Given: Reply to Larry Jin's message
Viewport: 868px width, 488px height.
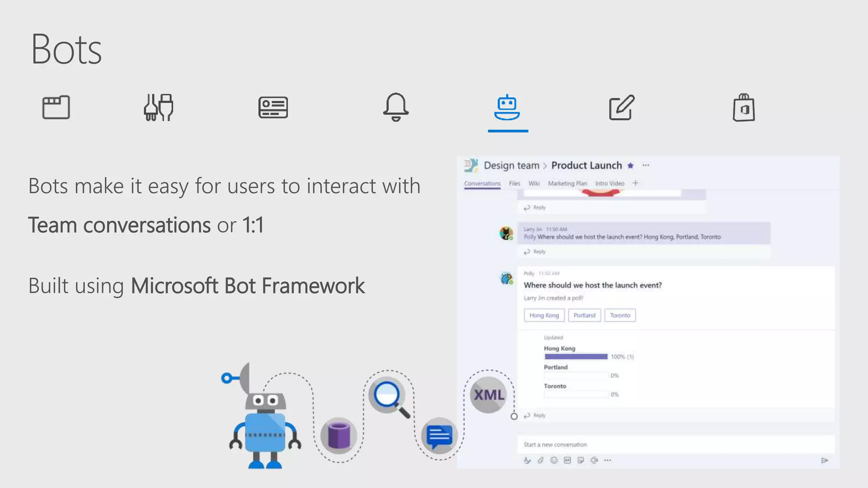Looking at the screenshot, I should click(x=534, y=252).
